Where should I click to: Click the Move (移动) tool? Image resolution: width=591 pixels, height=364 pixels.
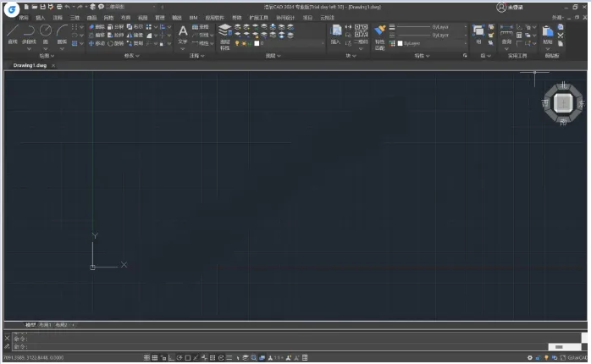(97, 43)
